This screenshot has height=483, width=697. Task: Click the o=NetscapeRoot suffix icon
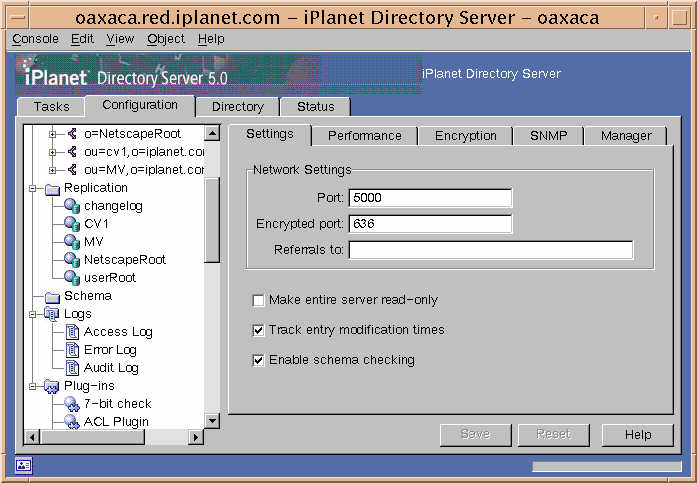tap(72, 133)
